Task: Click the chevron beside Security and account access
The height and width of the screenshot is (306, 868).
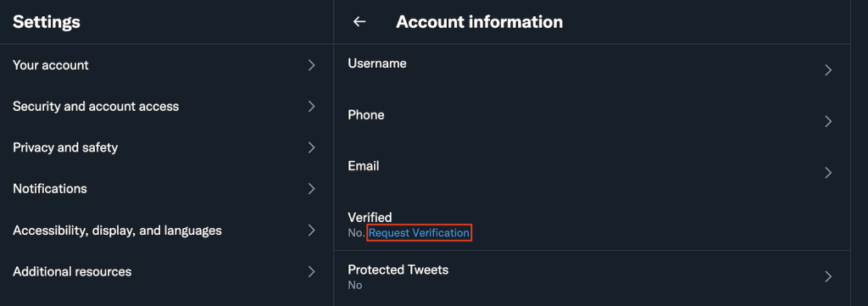Action: coord(312,106)
